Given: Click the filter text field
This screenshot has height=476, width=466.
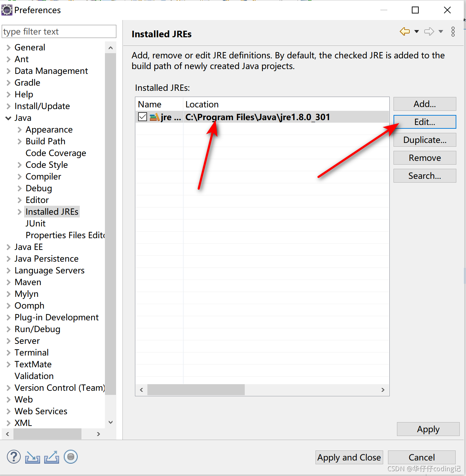Looking at the screenshot, I should (59, 31).
